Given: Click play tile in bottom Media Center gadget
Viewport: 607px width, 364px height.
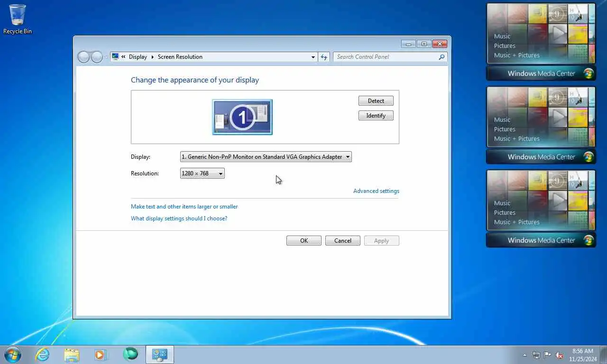Looking at the screenshot, I should [558, 201].
